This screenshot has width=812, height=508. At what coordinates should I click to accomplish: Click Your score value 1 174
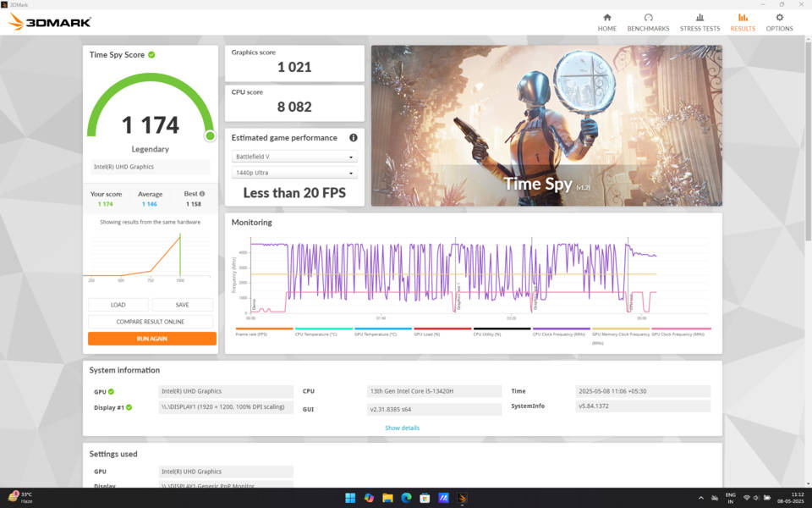(x=106, y=204)
